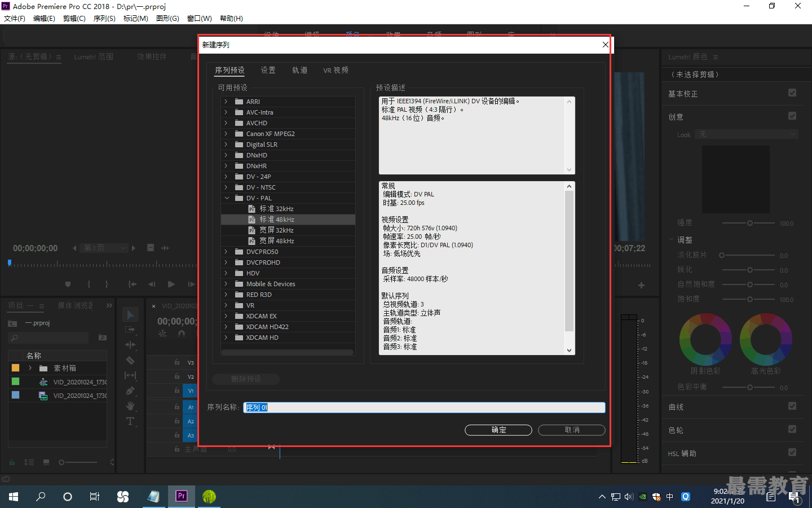Select the Razor tool

point(130,360)
